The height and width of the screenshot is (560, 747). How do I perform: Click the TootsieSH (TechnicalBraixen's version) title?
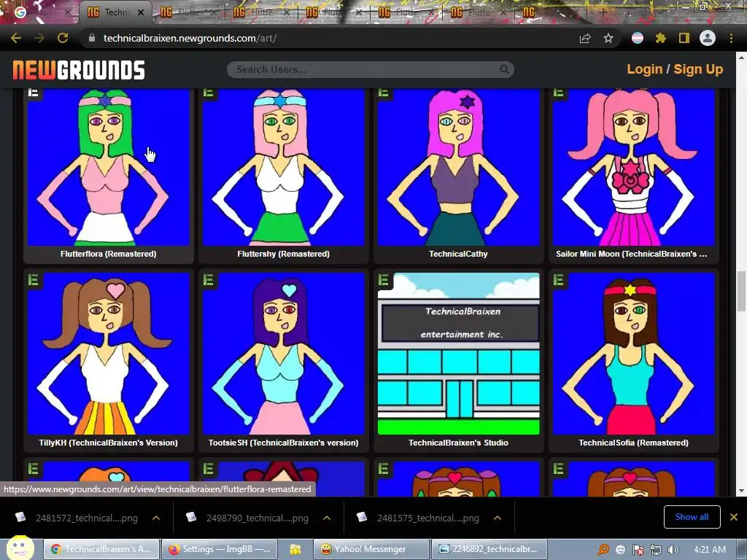click(x=284, y=443)
